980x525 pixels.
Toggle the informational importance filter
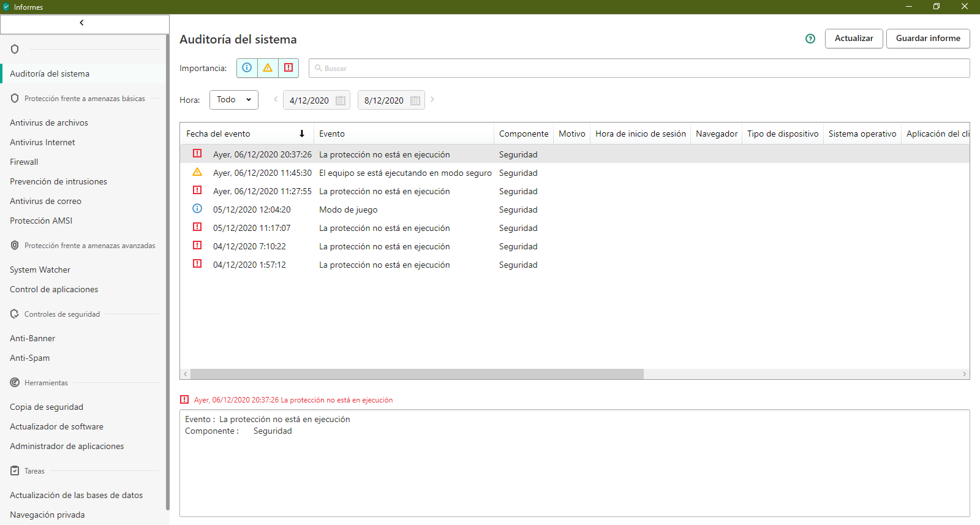click(x=247, y=68)
